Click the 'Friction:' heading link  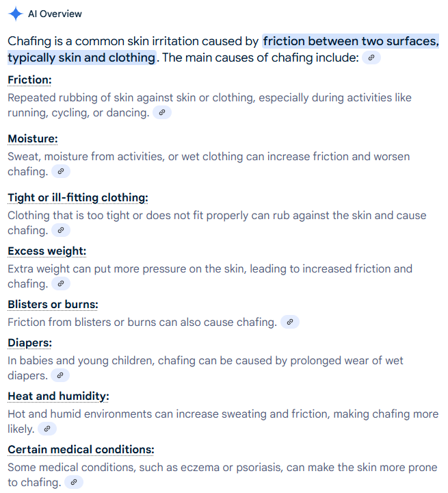[29, 80]
